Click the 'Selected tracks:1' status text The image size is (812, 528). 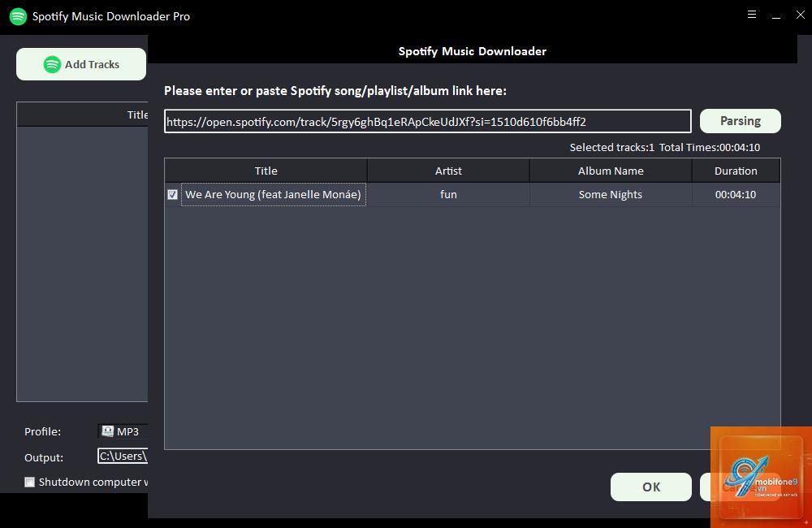612,147
